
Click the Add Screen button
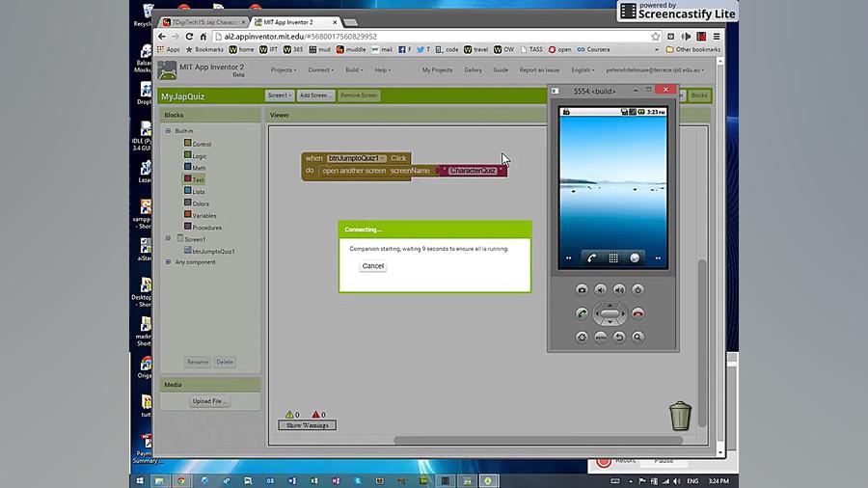(x=315, y=95)
